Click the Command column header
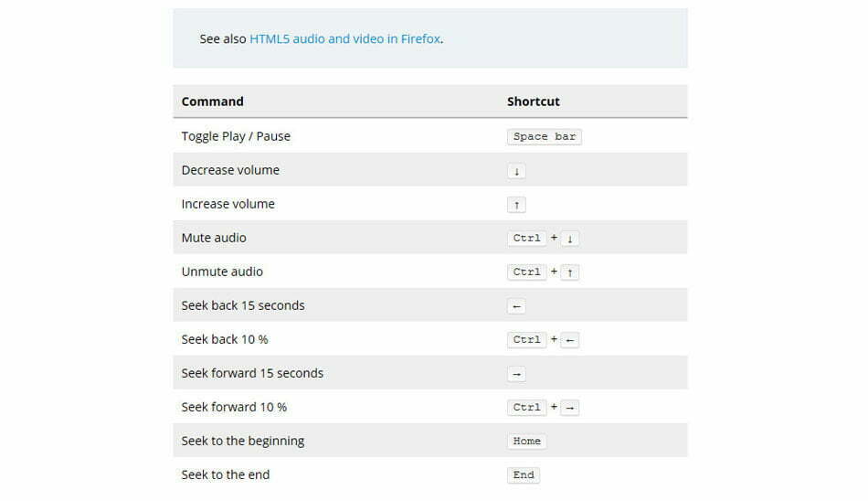 click(x=213, y=101)
